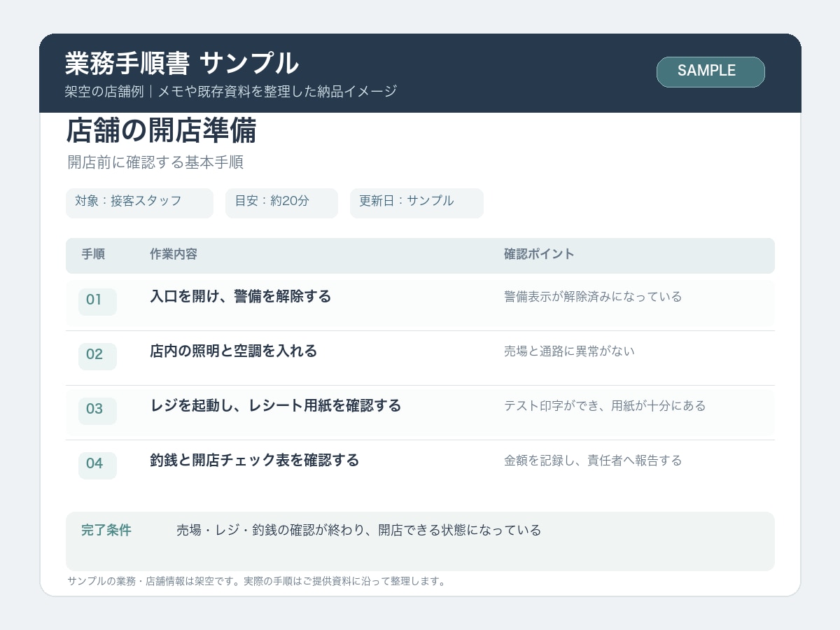Select 店内の照明と空調を入れる

pos(234,351)
